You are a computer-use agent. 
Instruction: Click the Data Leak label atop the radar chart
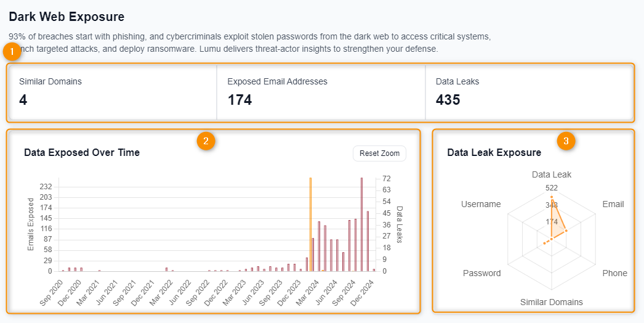(x=551, y=174)
